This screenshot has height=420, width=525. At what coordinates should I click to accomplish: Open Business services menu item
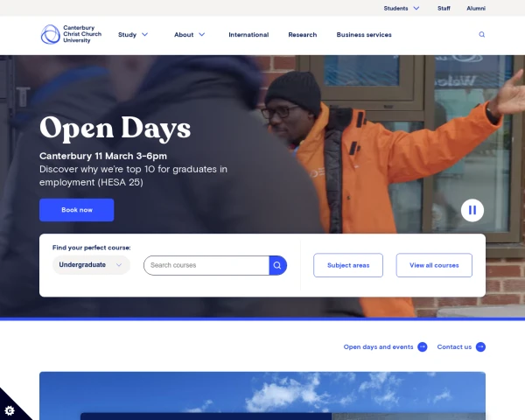click(x=364, y=34)
